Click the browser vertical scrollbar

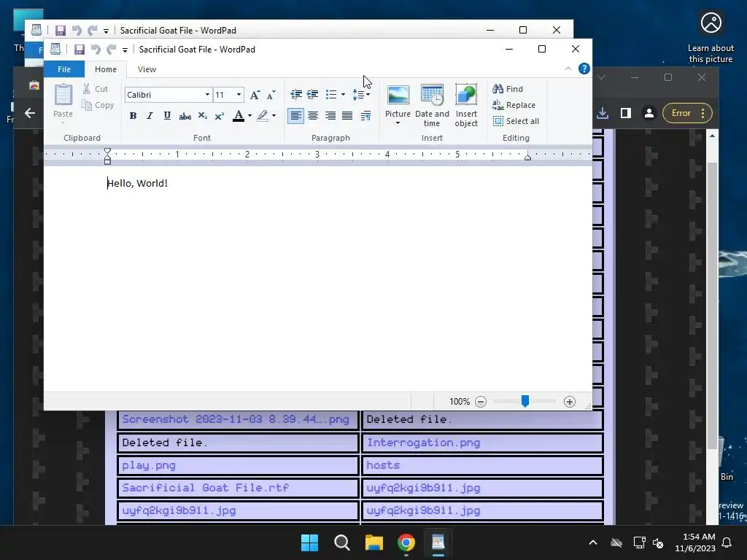[x=712, y=305]
